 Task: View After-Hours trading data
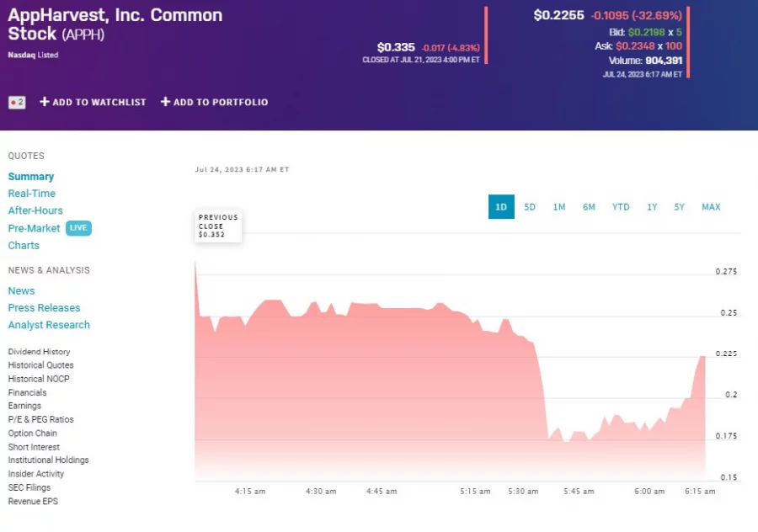pos(35,210)
